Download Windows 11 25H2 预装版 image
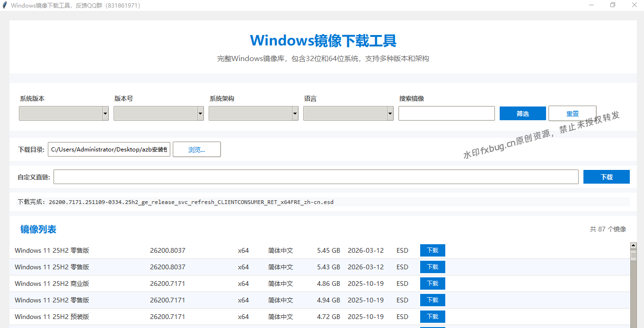 (432, 317)
